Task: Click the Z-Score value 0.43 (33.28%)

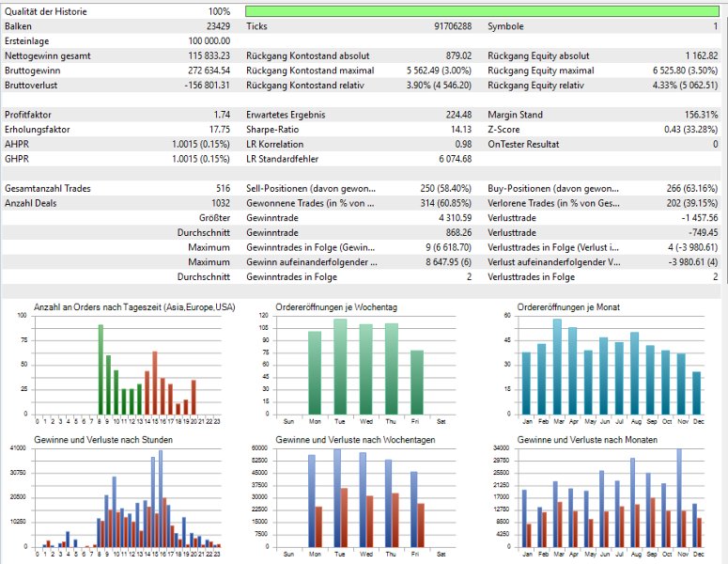Action: tap(690, 130)
